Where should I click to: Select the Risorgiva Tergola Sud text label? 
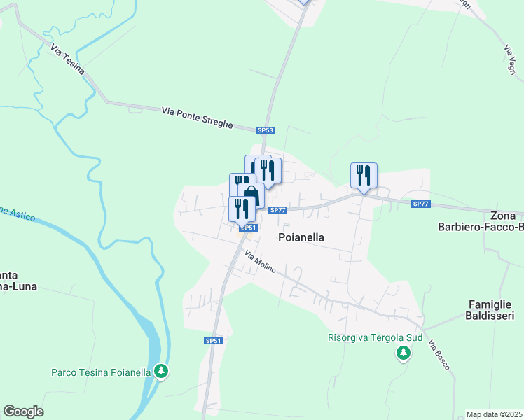[375, 337]
